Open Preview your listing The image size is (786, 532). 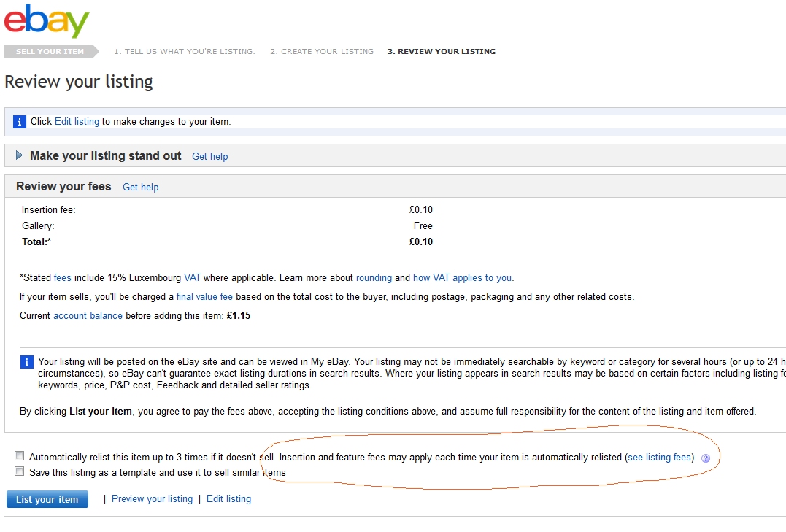[x=152, y=498]
